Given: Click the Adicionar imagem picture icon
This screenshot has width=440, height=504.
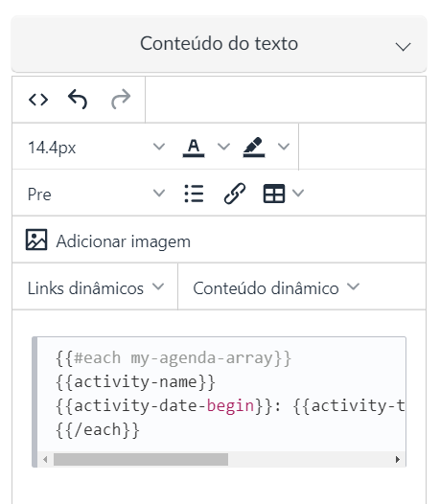Looking at the screenshot, I should click(36, 240).
